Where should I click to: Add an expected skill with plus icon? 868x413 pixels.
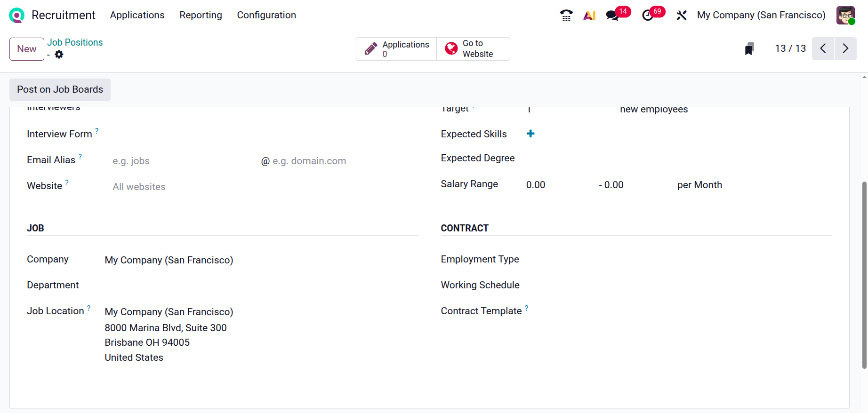pos(530,134)
